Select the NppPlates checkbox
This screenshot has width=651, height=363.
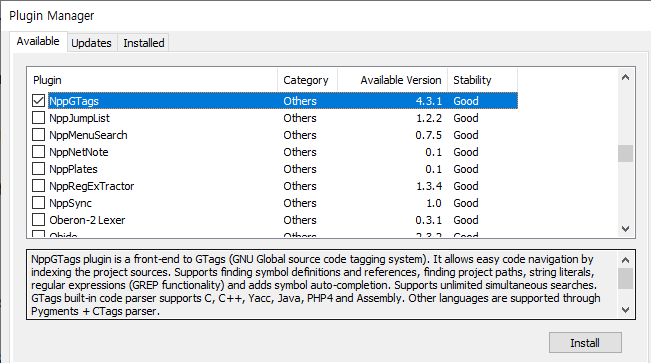[39, 169]
